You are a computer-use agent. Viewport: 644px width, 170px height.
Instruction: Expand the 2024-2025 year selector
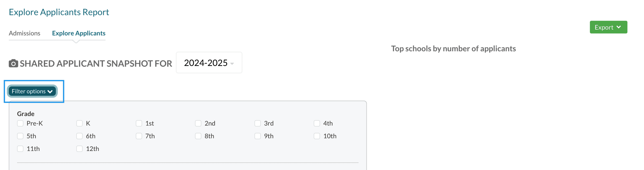tap(209, 63)
